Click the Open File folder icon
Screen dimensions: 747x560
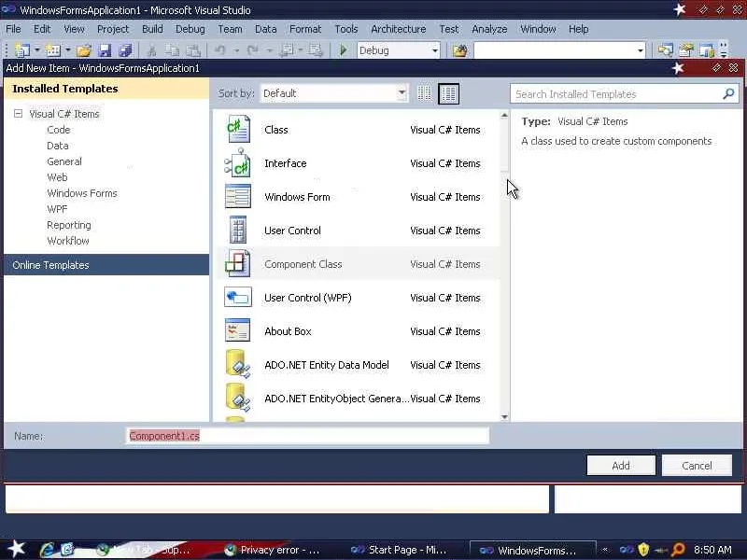84,50
